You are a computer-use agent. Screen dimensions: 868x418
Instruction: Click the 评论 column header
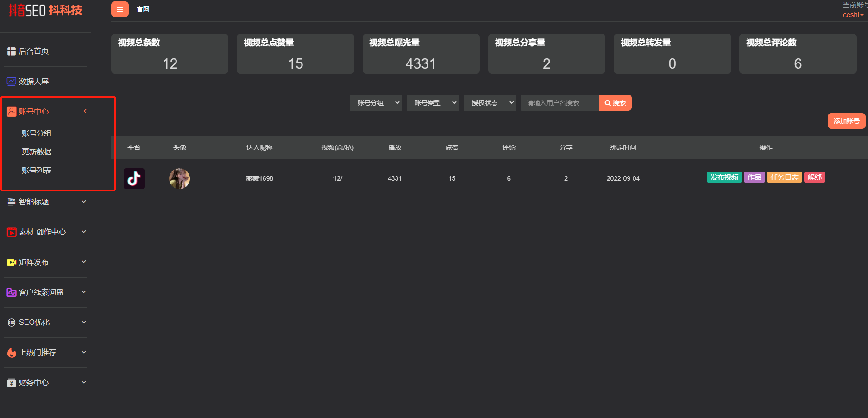click(509, 147)
